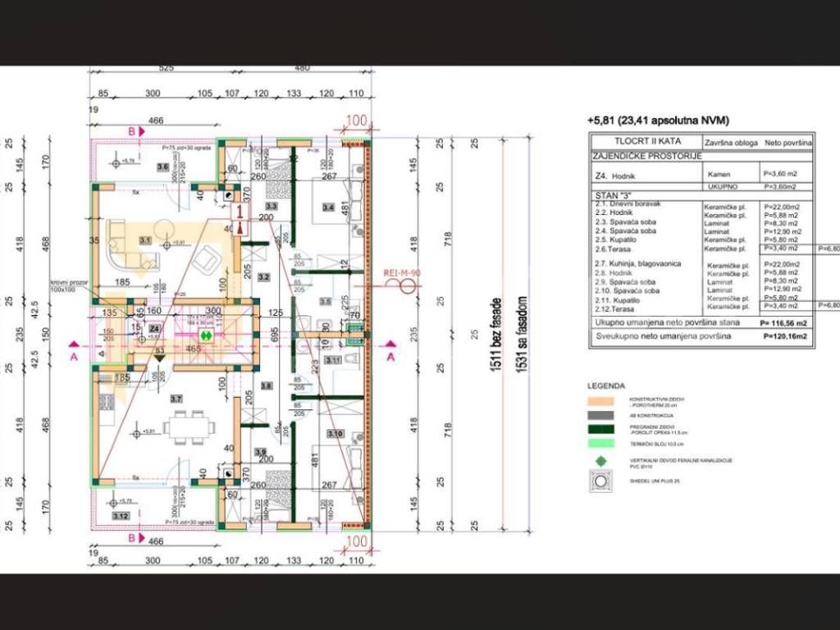Click the armchair in living room 3.1
The width and height of the screenshot is (840, 630).
tap(206, 261)
